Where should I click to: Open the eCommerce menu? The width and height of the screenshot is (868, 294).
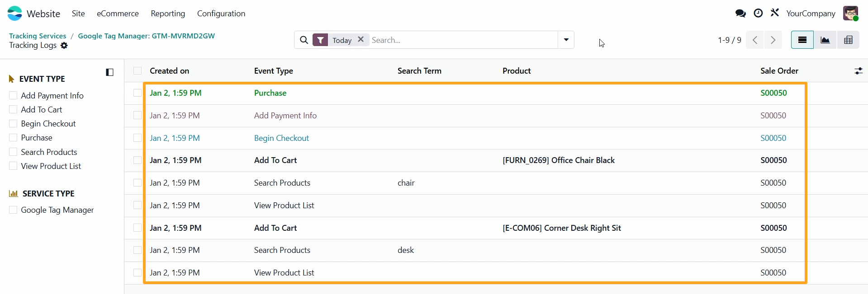118,14
